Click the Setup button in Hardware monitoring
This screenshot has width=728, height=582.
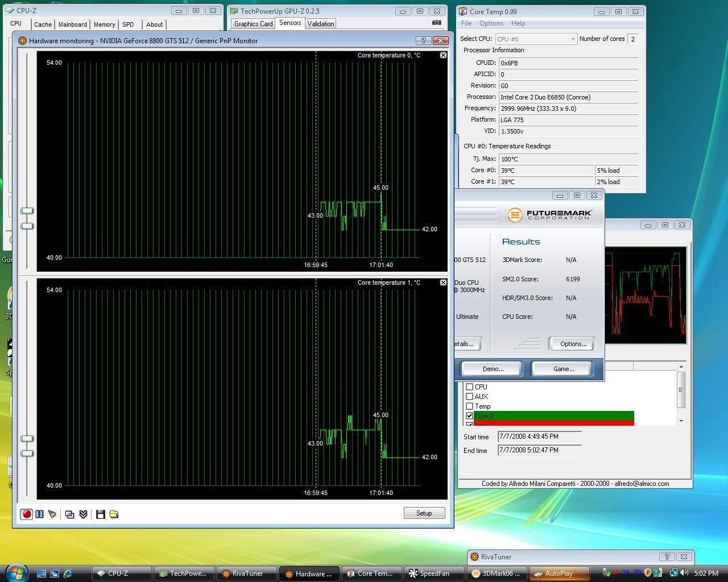click(424, 513)
